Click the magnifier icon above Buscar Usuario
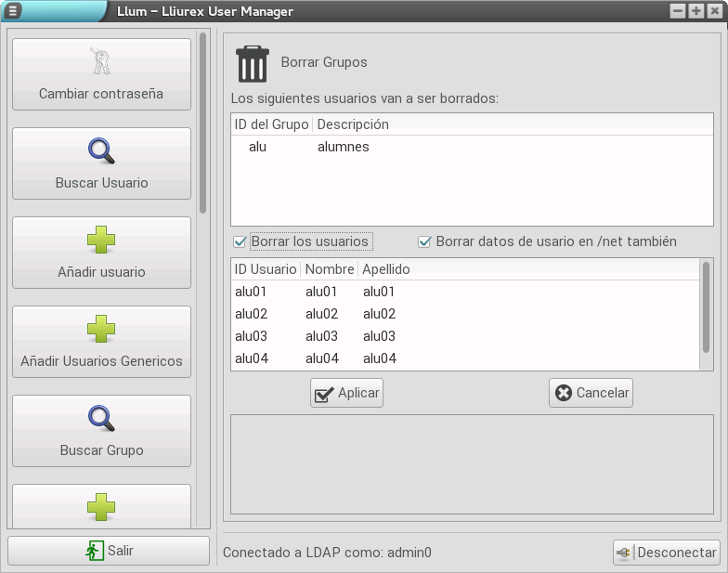The width and height of the screenshot is (728, 573). [100, 150]
